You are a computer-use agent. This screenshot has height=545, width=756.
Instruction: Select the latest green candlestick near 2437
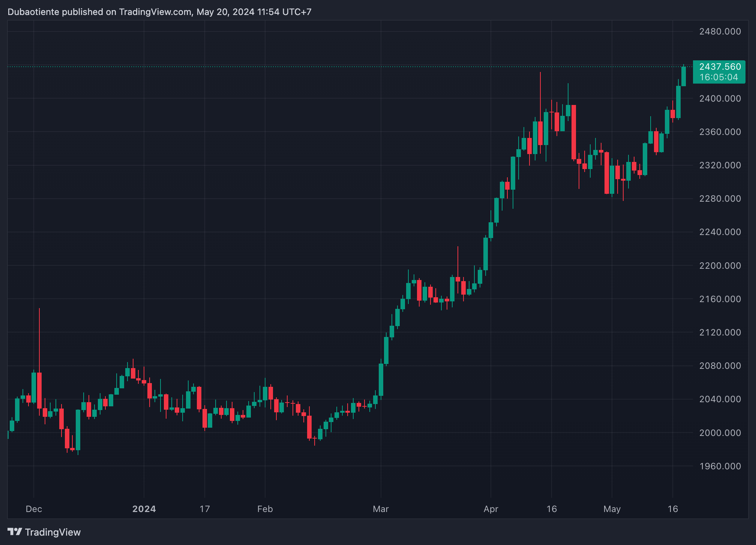click(x=684, y=76)
